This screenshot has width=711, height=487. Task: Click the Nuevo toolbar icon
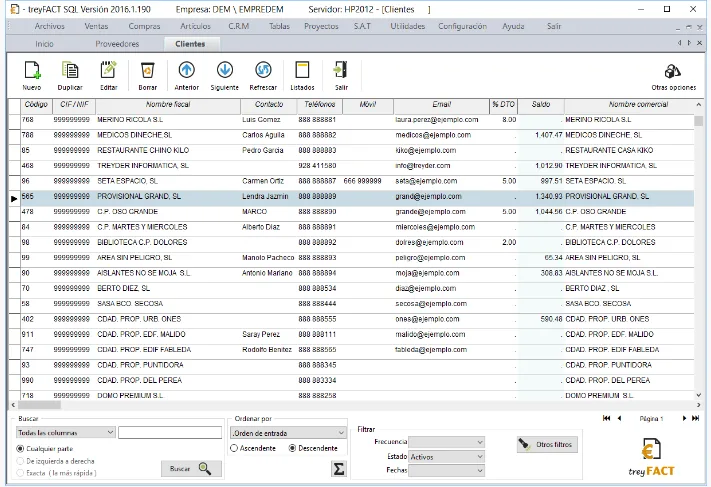32,70
